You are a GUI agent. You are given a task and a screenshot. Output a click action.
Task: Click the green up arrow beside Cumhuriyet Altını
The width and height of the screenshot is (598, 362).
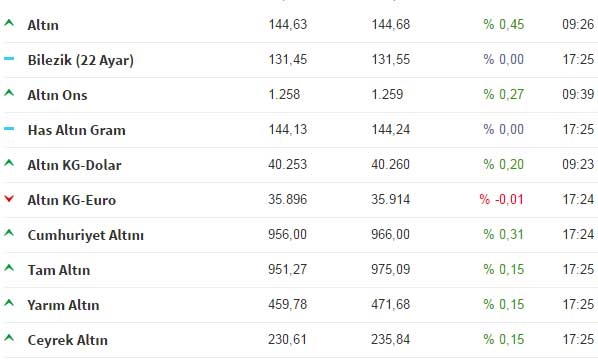tap(9, 233)
